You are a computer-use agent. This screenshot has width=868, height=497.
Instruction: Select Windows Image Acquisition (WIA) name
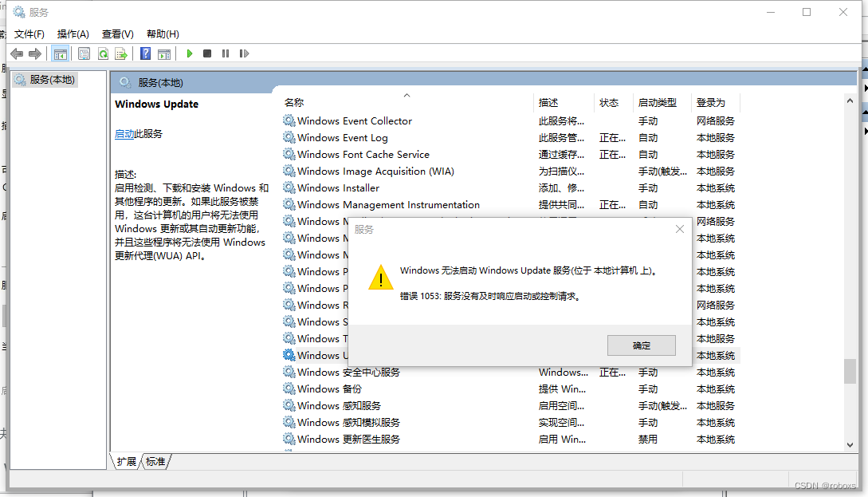click(x=375, y=172)
